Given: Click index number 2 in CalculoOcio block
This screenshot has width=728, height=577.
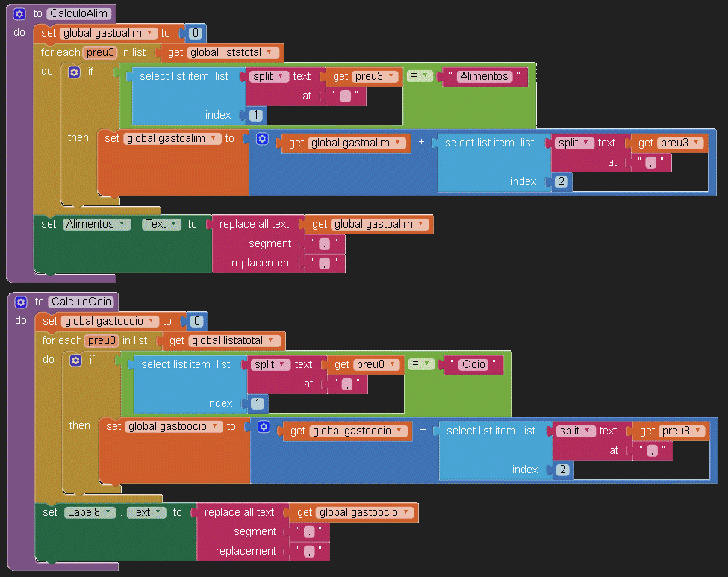Looking at the screenshot, I should coord(562,470).
